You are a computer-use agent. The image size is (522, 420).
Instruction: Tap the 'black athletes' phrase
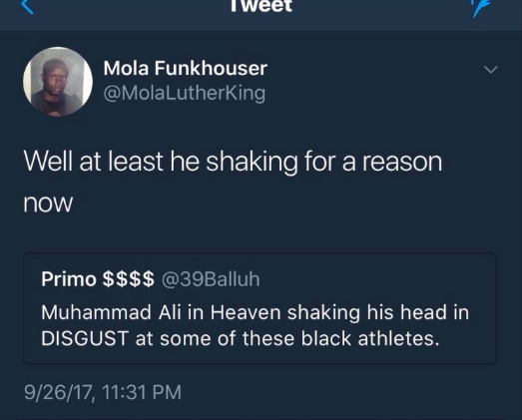[x=370, y=339]
